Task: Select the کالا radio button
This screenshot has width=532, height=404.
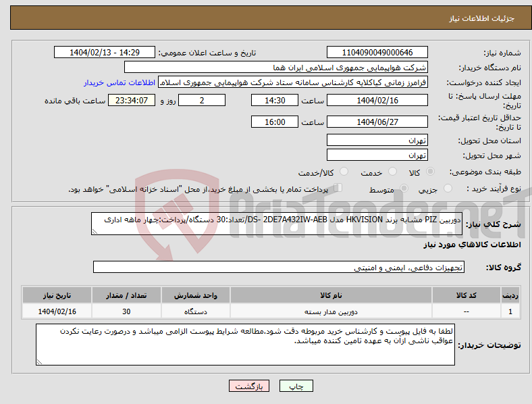Action: [x=430, y=172]
